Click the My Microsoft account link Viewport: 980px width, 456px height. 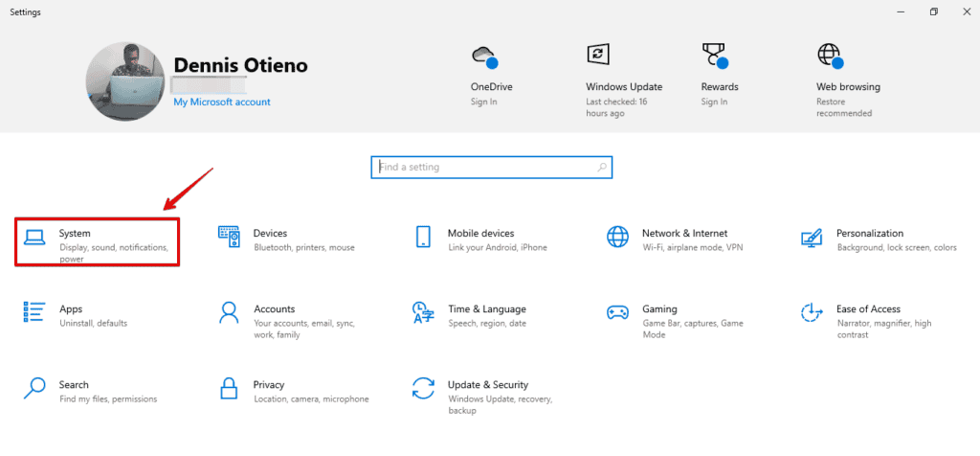tap(222, 102)
